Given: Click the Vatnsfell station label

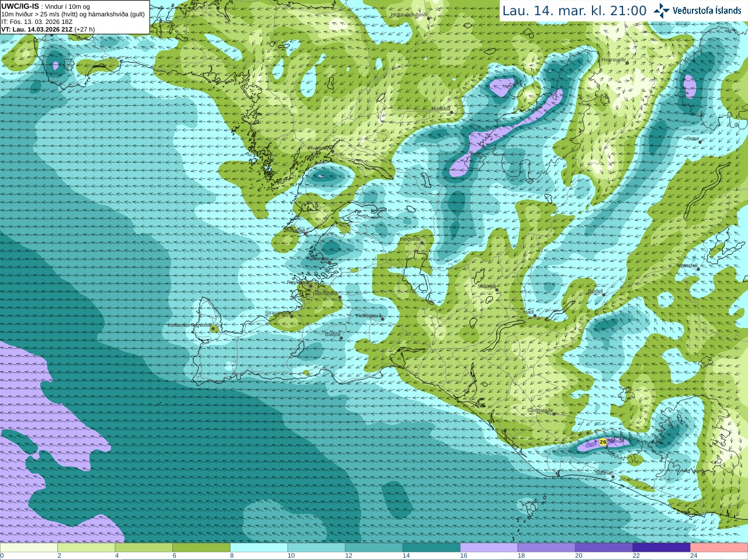Looking at the screenshot, I should coord(687,265).
